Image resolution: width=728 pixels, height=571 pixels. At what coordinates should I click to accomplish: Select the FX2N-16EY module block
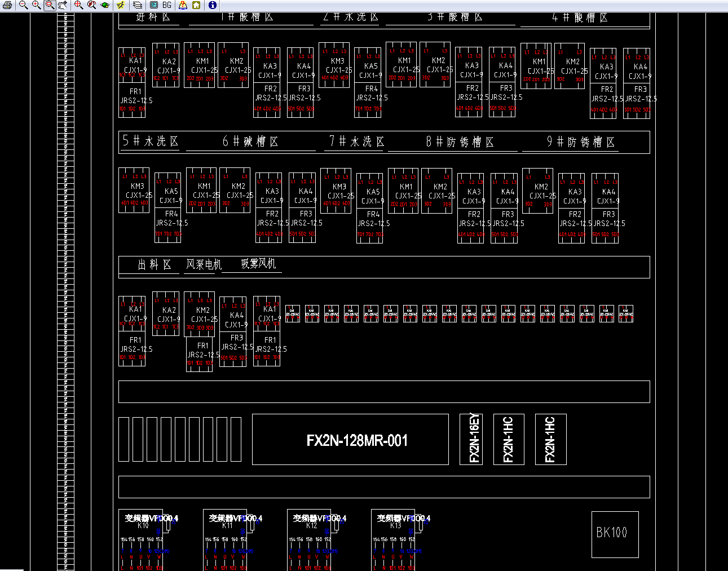(x=471, y=439)
